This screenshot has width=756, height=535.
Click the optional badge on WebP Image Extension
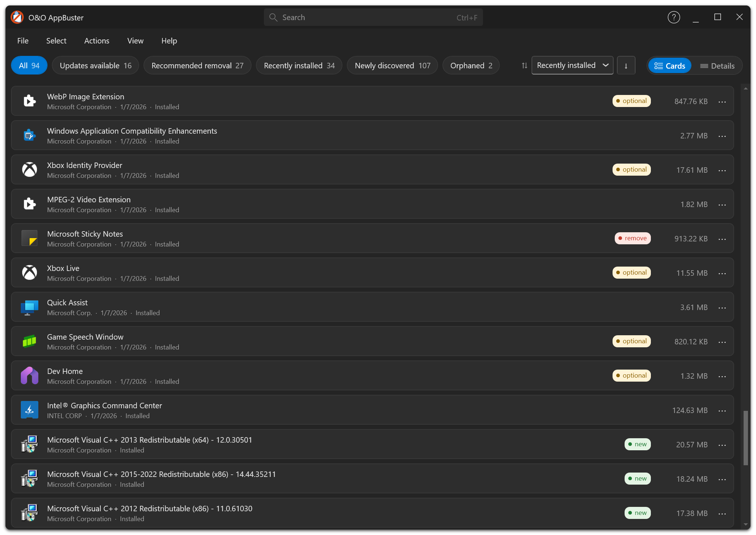pos(632,101)
